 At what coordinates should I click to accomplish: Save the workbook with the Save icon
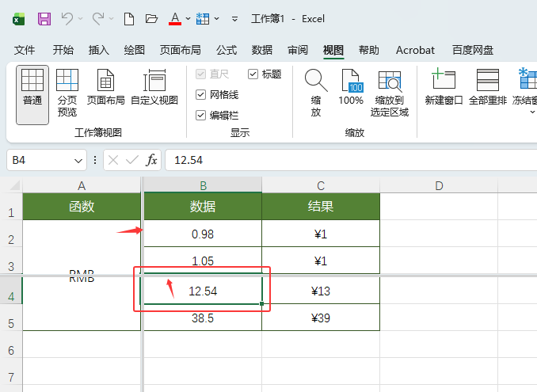tap(44, 19)
